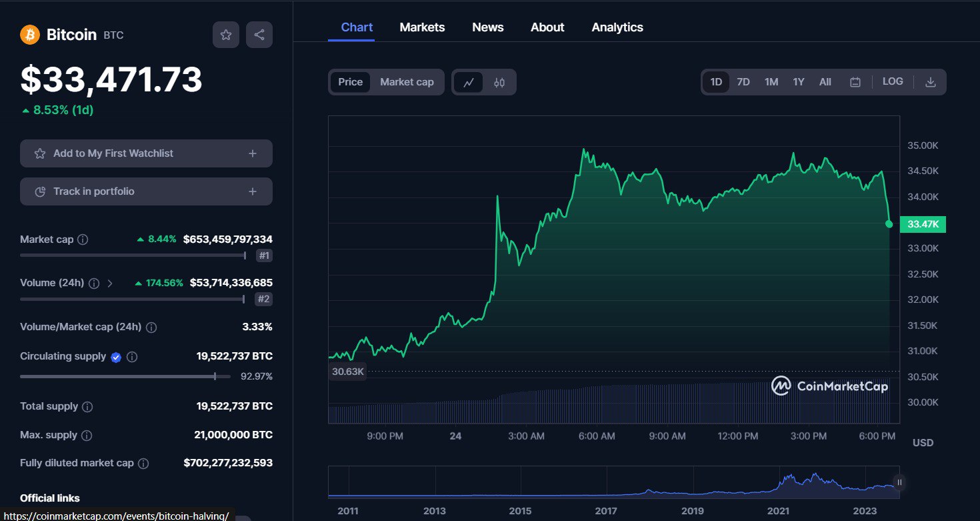
Task: Click the $33,471.73 price value
Action: [111, 79]
